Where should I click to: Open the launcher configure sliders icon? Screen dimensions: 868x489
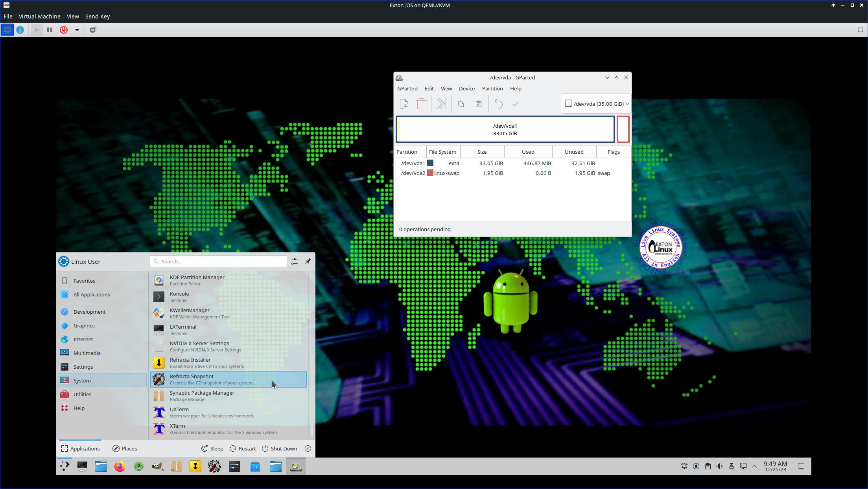295,261
